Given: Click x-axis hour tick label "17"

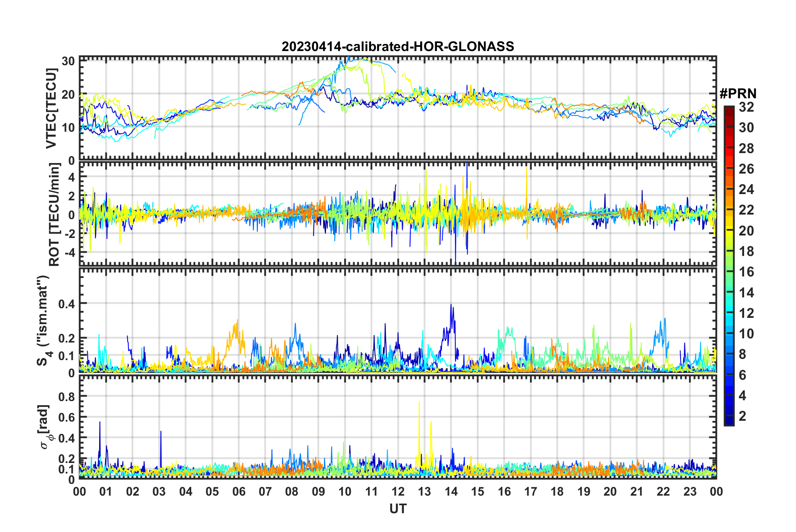Looking at the screenshot, I should pos(531,491).
